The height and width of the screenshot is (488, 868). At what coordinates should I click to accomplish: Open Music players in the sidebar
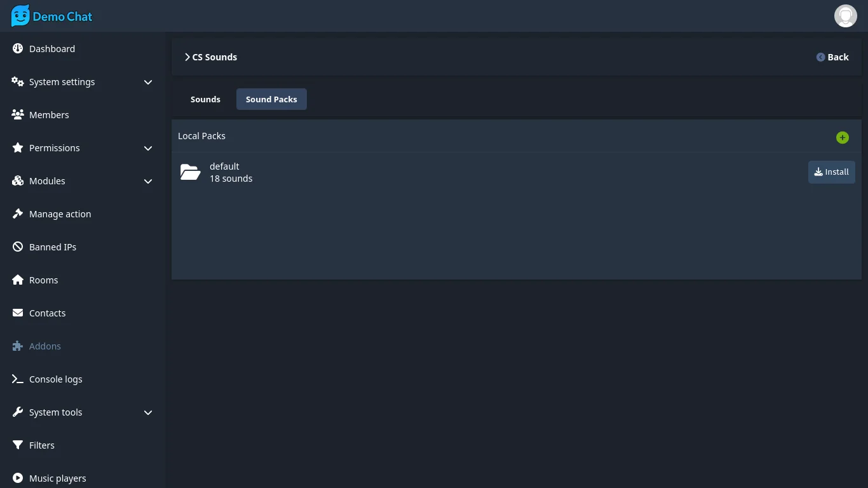[57, 478]
